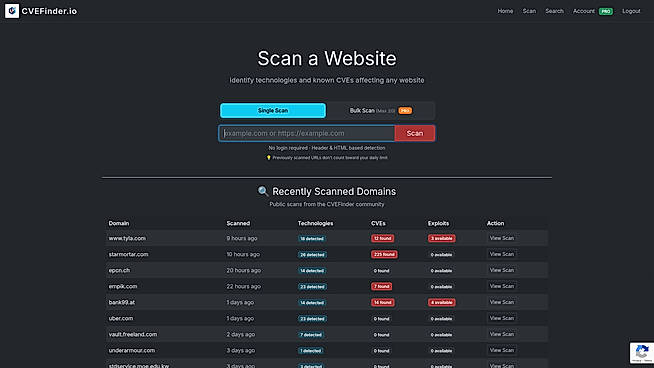Screen dimensions: 654x368
Task: Click the red CVEs badge for starmortar.com
Action: pos(384,255)
